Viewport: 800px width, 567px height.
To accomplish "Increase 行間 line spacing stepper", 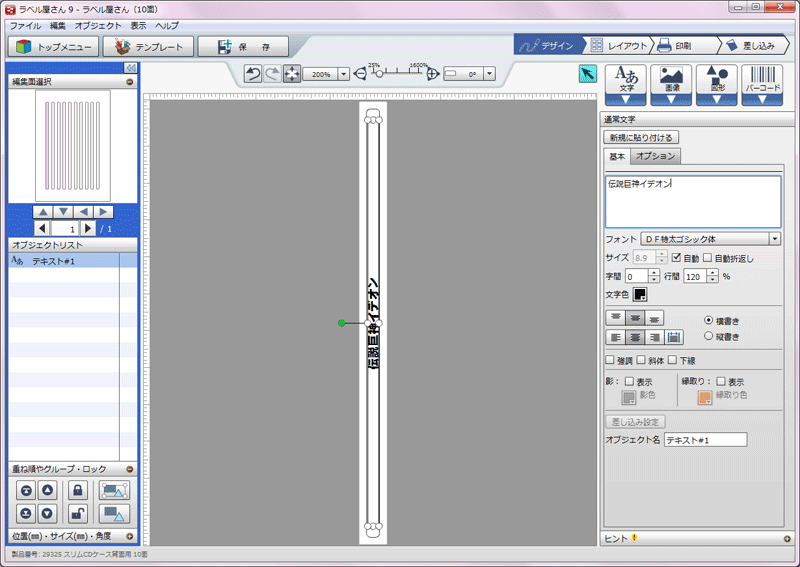I will pyautogui.click(x=713, y=273).
